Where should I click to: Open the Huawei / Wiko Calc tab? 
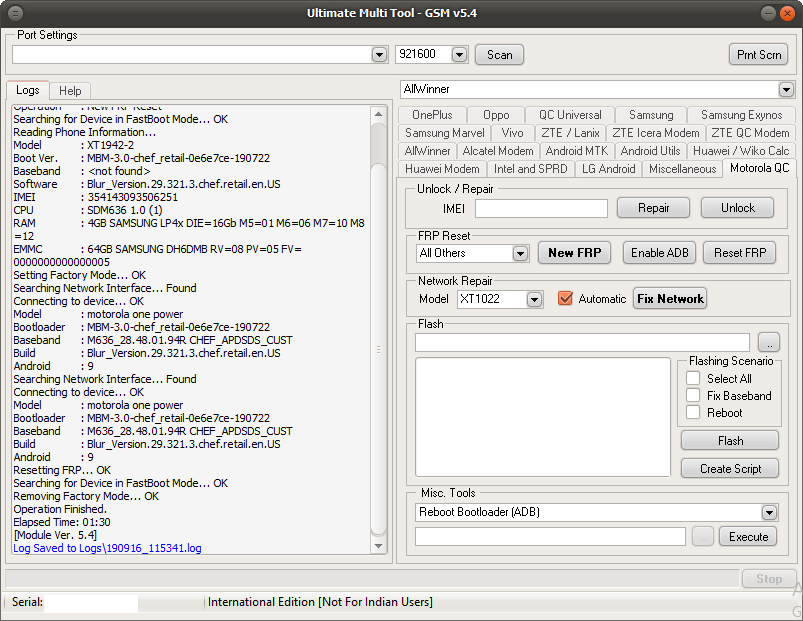coord(741,151)
